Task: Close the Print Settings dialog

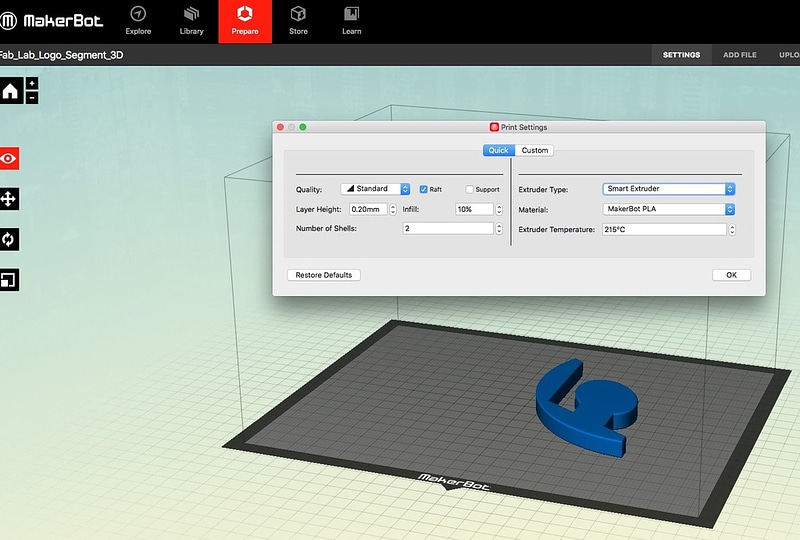Action: pyautogui.click(x=280, y=127)
